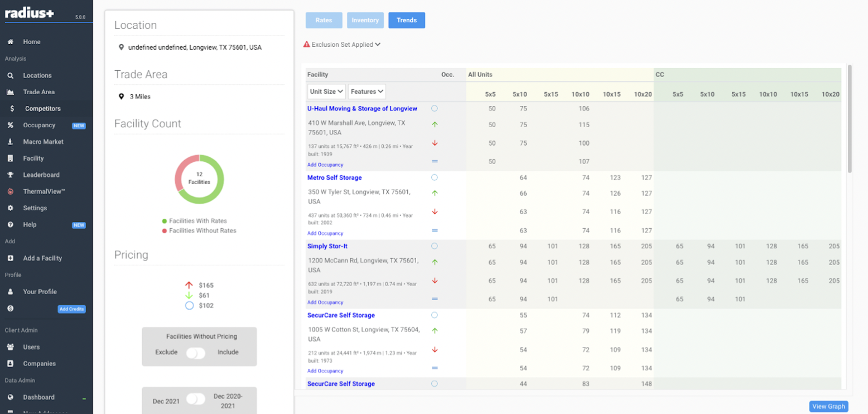Click the Add a Facility plus icon
The width and height of the screenshot is (868, 414).
(10, 258)
